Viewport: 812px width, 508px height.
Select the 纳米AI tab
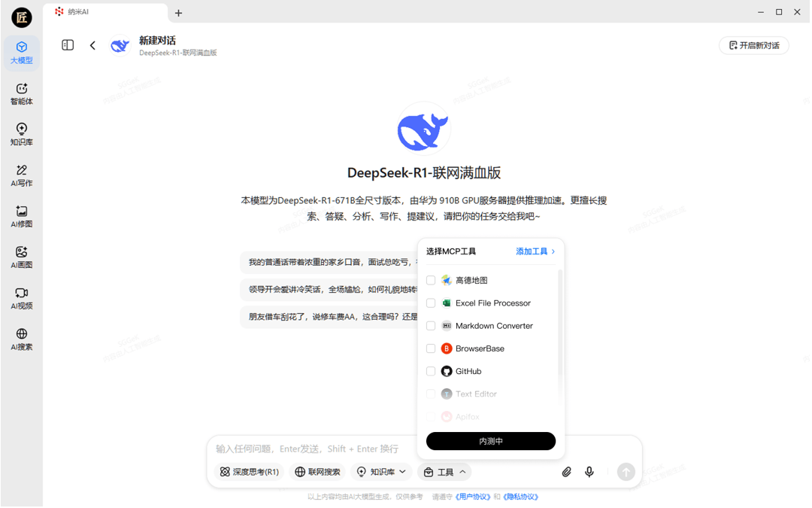click(x=105, y=12)
